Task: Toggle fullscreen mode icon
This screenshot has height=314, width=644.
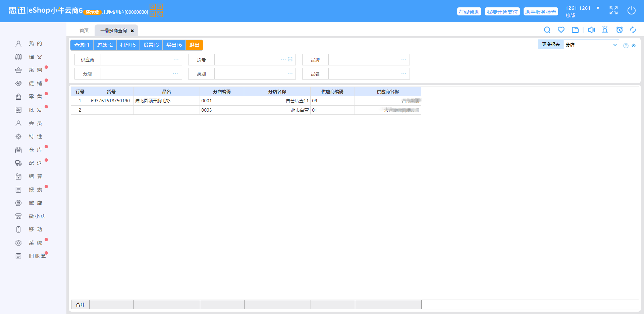Action: [x=613, y=10]
